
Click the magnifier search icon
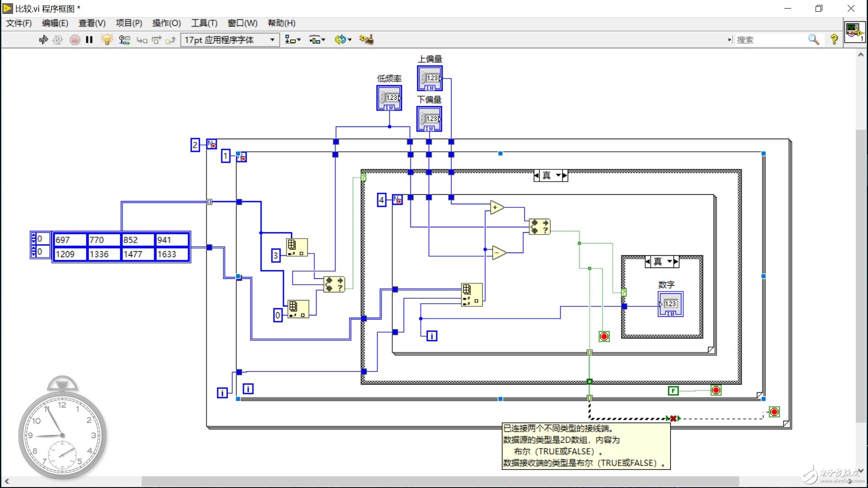pyautogui.click(x=814, y=40)
